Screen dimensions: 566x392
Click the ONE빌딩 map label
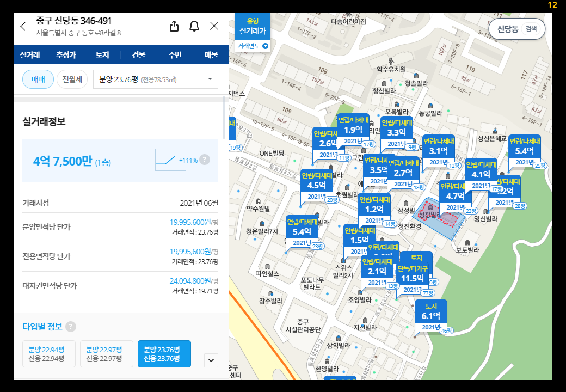[272, 154]
